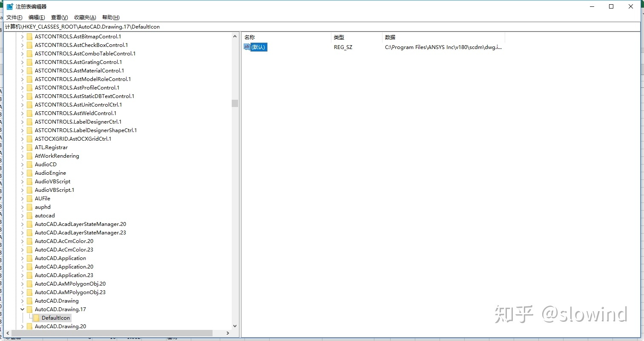Click folder icon of ASTCONTROLS.AstWeldControl.1
Viewport: 644px width, 341px height.
pyautogui.click(x=29, y=113)
